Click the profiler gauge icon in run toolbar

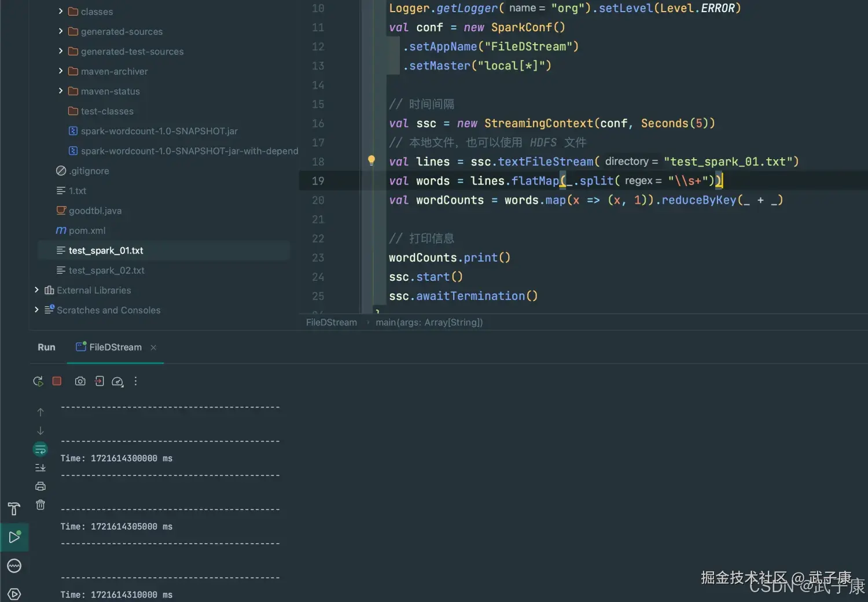click(x=117, y=381)
